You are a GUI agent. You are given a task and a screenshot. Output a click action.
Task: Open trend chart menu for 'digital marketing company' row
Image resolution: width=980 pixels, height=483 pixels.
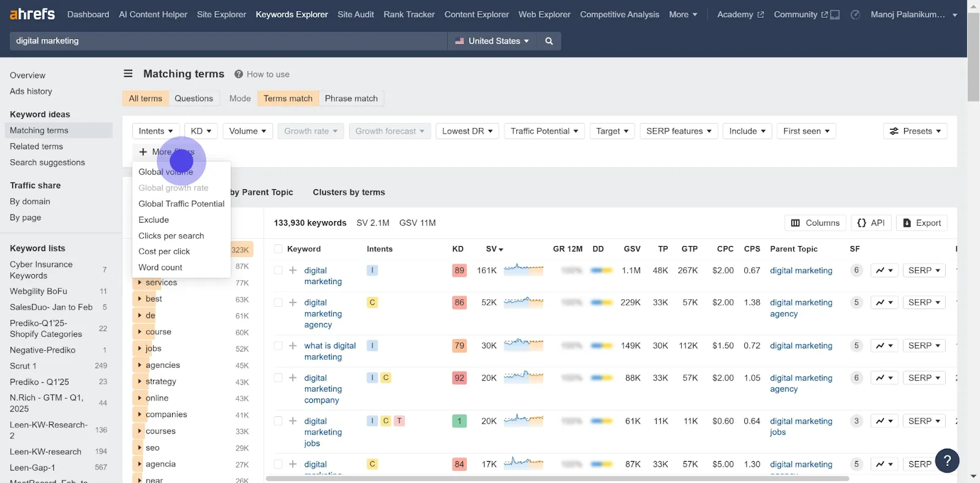pos(884,378)
